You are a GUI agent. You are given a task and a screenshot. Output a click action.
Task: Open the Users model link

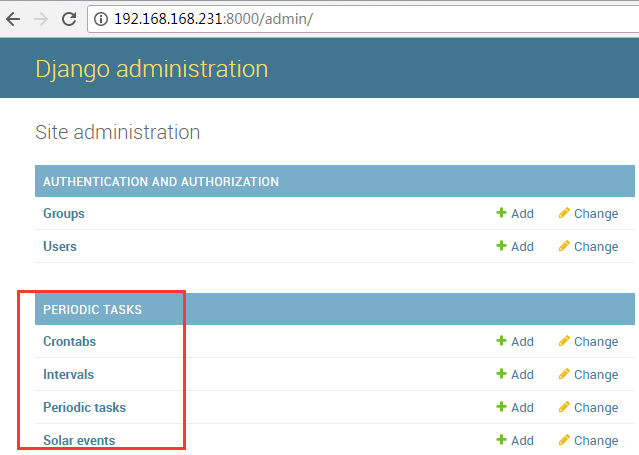pos(60,247)
